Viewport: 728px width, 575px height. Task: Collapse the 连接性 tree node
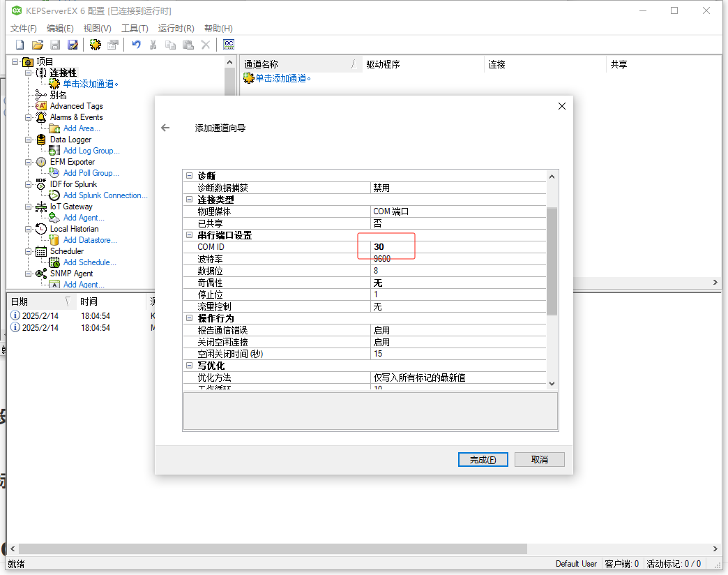29,73
